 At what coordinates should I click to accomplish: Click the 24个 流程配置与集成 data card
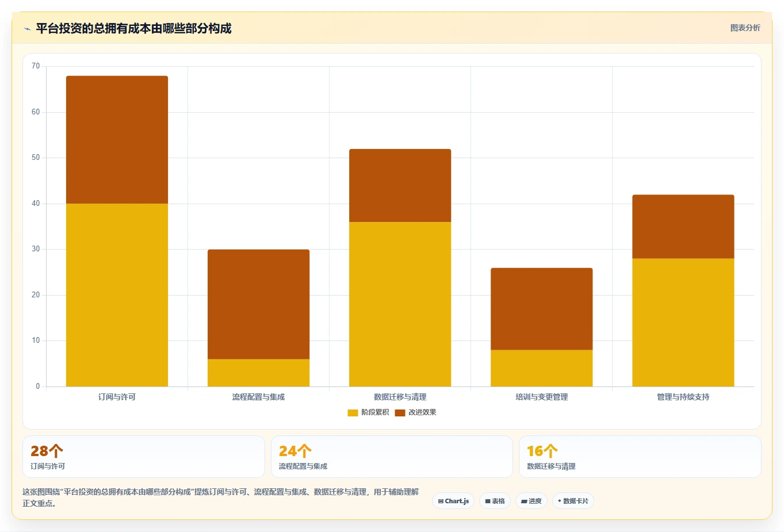tap(392, 457)
